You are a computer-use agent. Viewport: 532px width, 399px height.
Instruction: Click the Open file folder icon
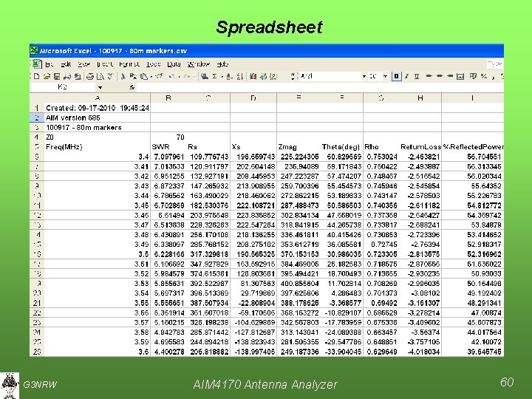[47, 77]
